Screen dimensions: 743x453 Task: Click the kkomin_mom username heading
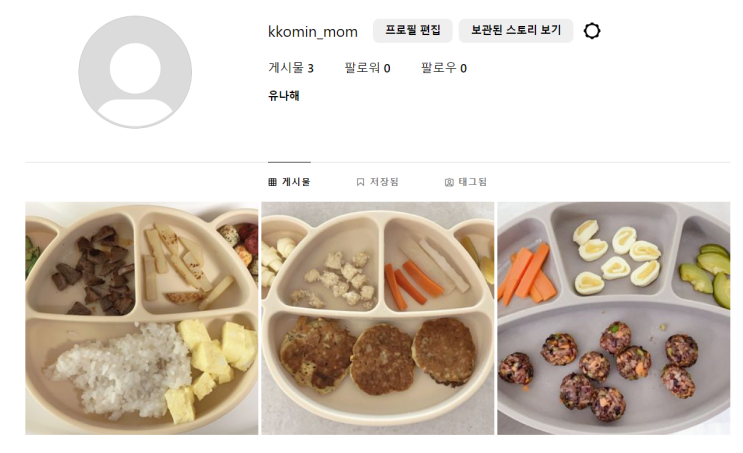(x=313, y=32)
